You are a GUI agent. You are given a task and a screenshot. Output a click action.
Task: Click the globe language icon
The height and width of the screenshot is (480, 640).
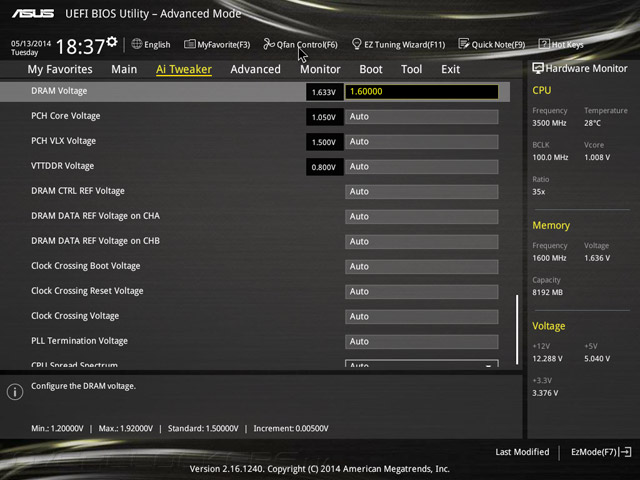[x=137, y=44]
